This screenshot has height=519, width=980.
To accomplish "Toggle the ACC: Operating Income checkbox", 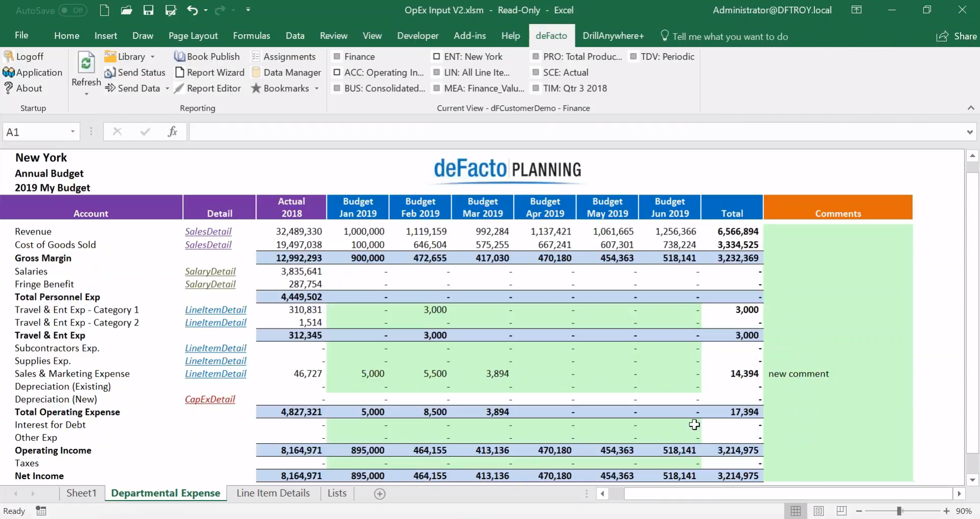I will pyautogui.click(x=337, y=73).
